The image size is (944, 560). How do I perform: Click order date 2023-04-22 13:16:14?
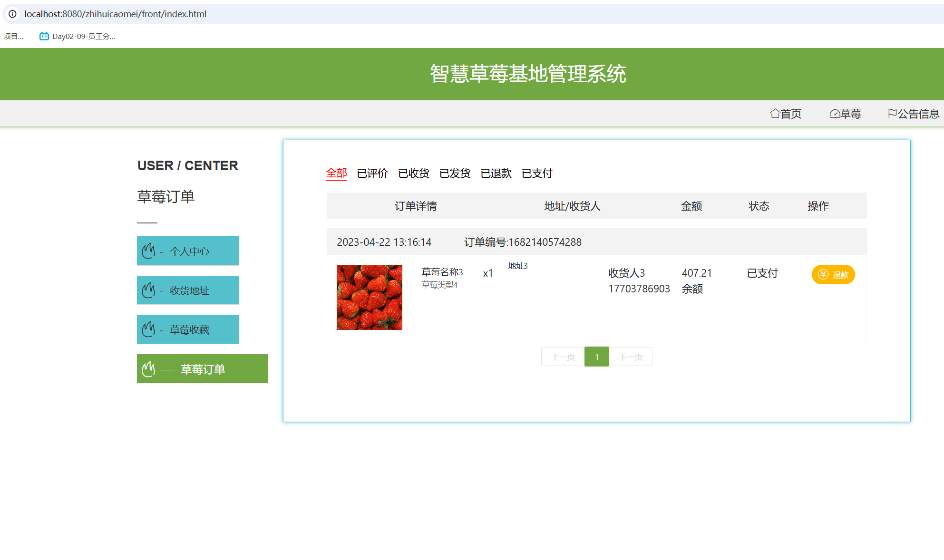click(384, 242)
